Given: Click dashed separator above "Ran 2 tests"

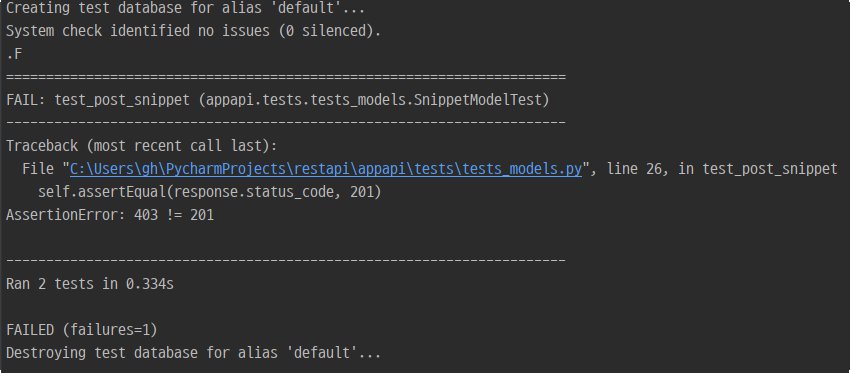Looking at the screenshot, I should tap(286, 261).
